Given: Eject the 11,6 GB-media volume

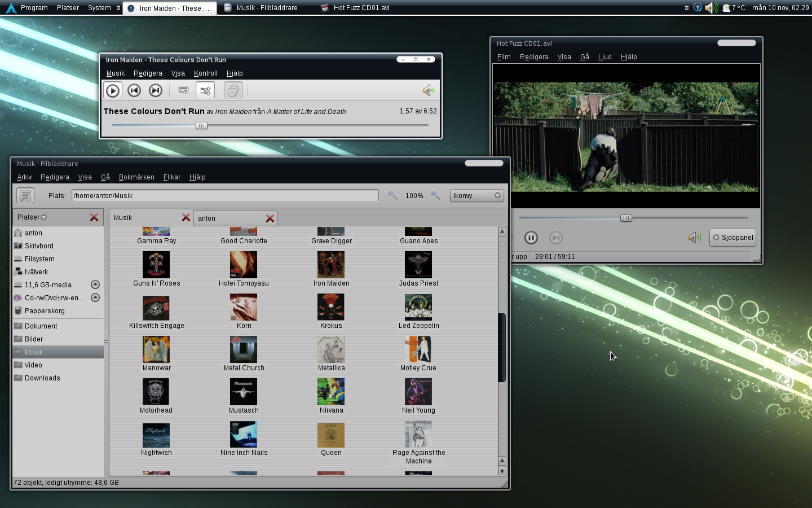Looking at the screenshot, I should point(95,284).
